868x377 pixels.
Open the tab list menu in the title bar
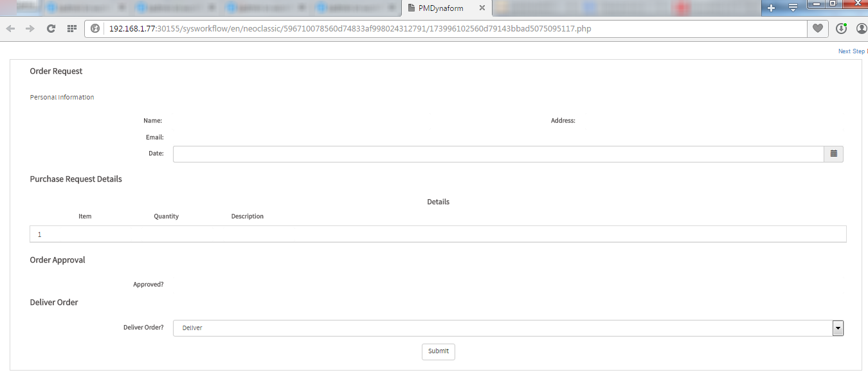pos(793,8)
